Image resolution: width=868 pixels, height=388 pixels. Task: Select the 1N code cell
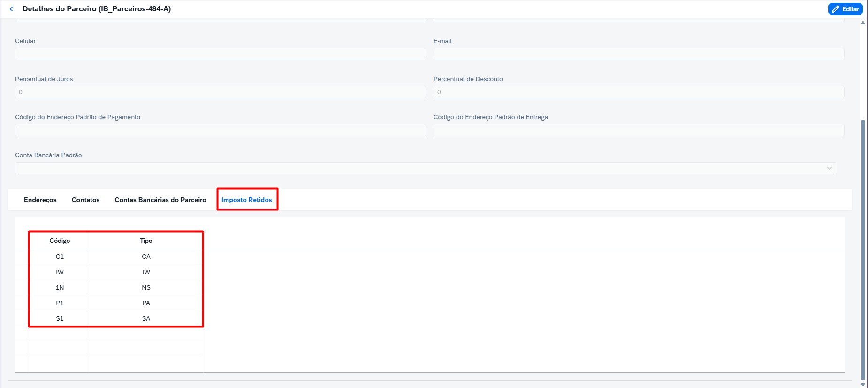pos(60,287)
